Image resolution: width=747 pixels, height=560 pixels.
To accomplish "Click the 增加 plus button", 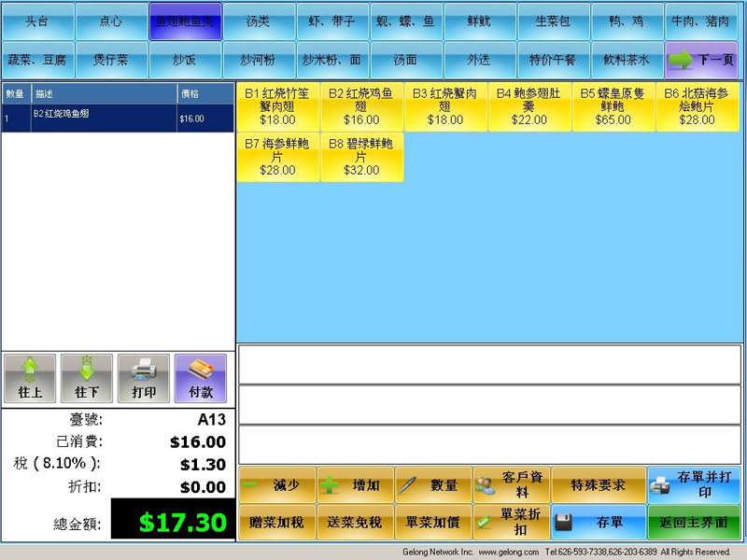I will pyautogui.click(x=355, y=485).
